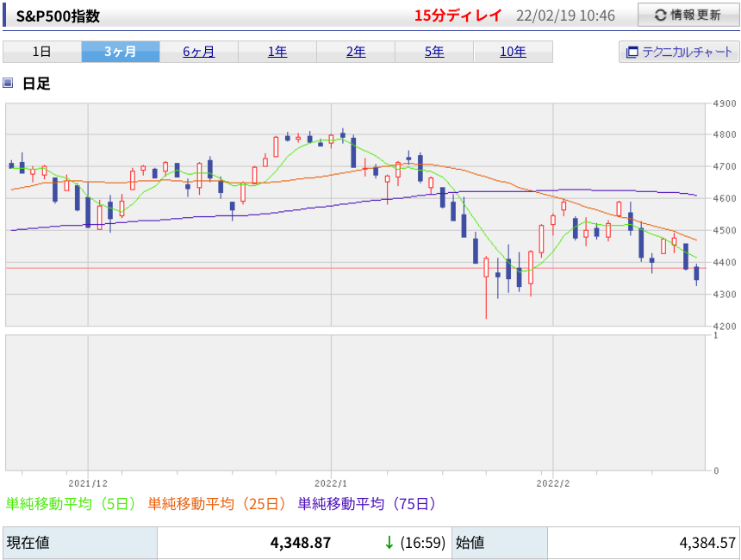Switch to the 2年 period tab
Screen dimensions: 741x560
point(356,52)
